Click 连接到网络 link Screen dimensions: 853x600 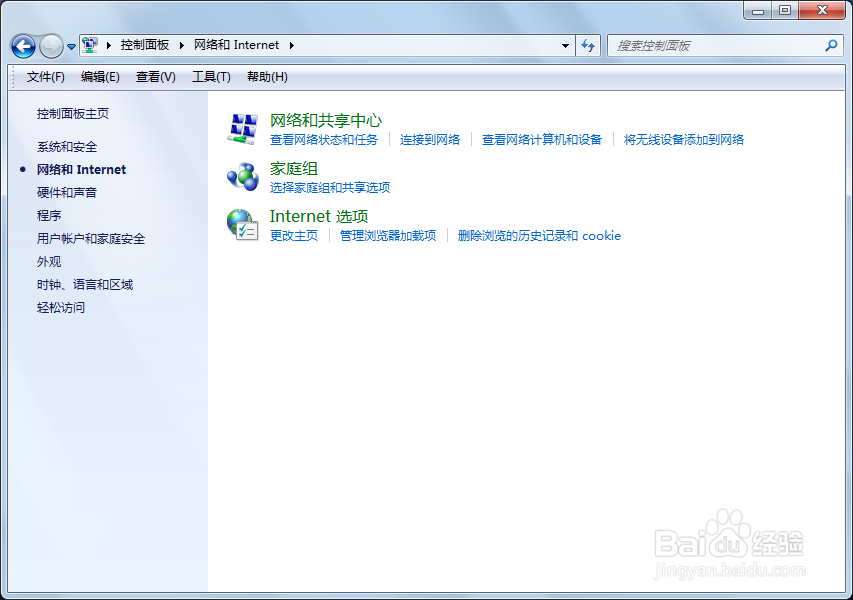tap(430, 140)
